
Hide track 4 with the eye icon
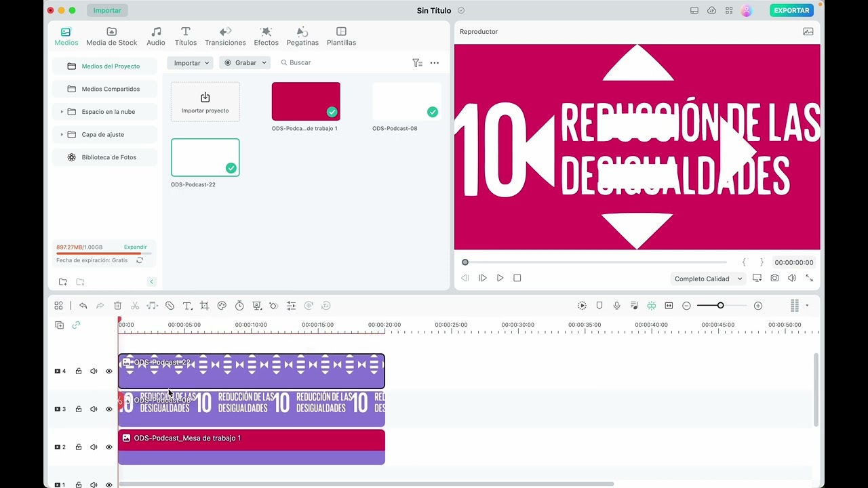(108, 371)
